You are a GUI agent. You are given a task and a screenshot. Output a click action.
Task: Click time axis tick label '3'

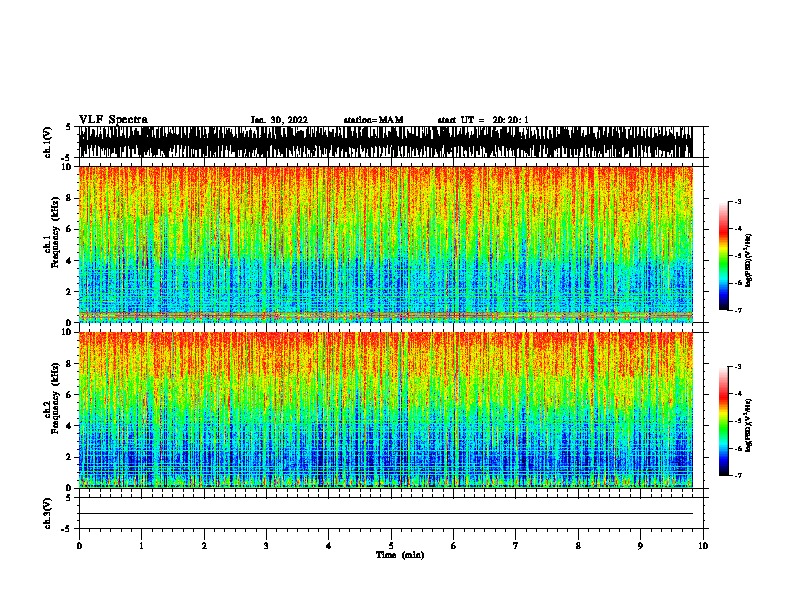266,546
